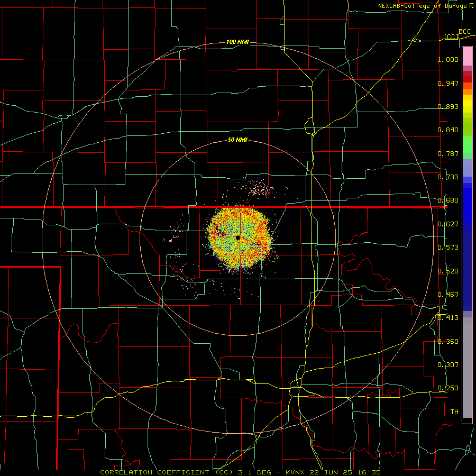Select the 0.307 scale value

(448, 365)
